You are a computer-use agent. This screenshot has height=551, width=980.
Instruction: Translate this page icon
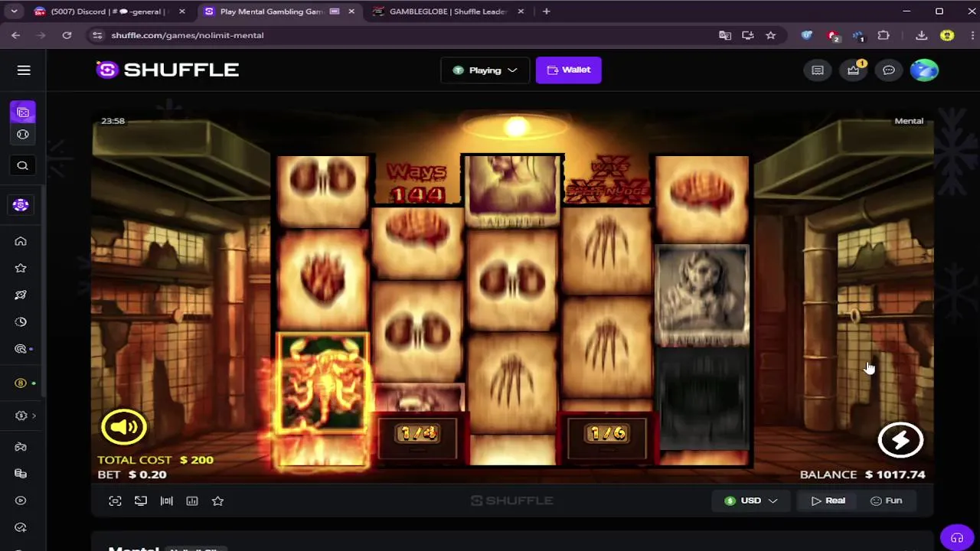tap(725, 35)
